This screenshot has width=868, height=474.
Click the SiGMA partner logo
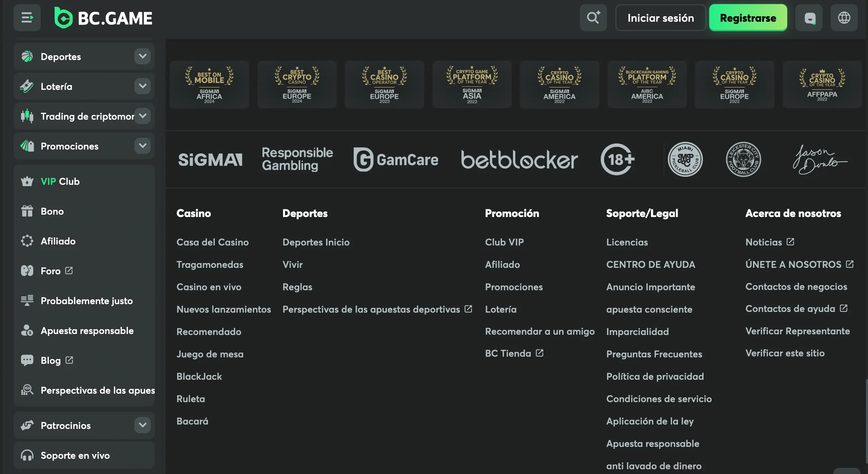point(210,159)
